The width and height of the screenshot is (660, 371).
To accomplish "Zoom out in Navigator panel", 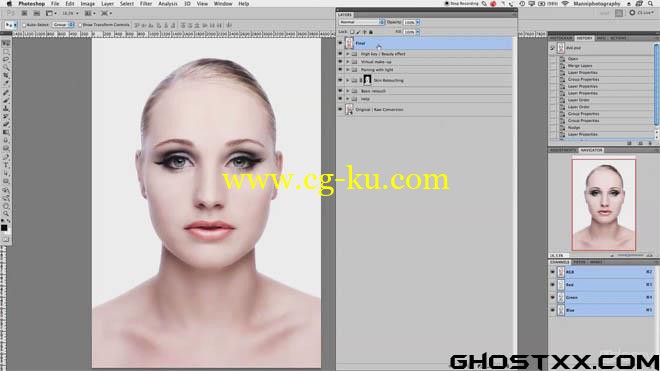I will (612, 255).
